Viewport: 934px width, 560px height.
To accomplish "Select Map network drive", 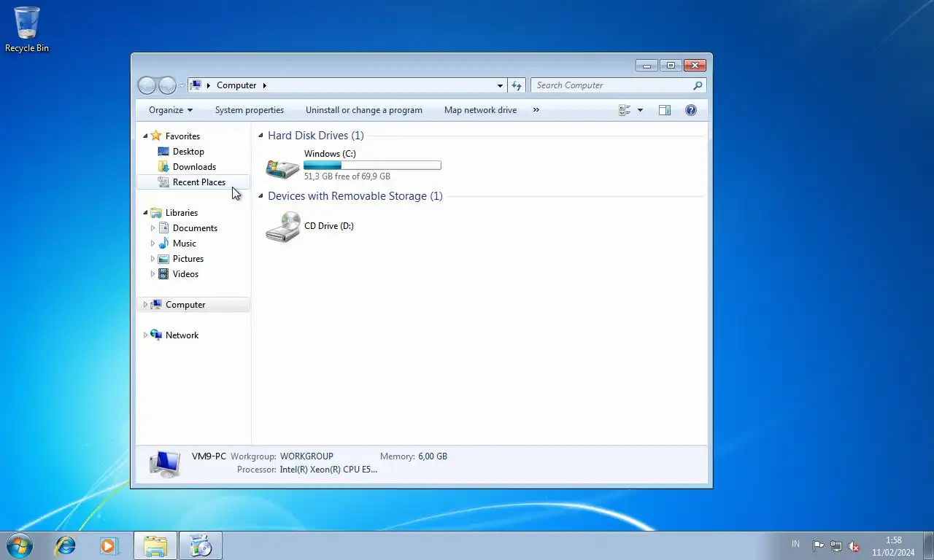I will point(480,110).
